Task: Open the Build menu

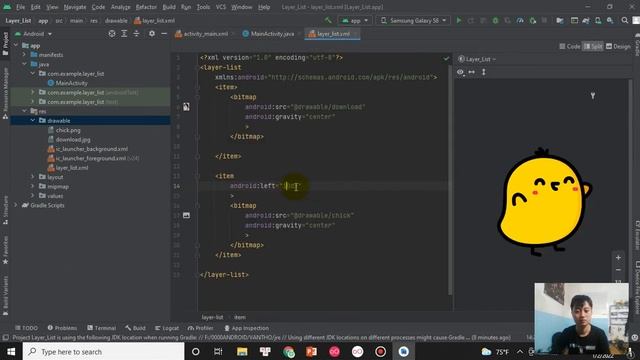Action: tap(169, 7)
